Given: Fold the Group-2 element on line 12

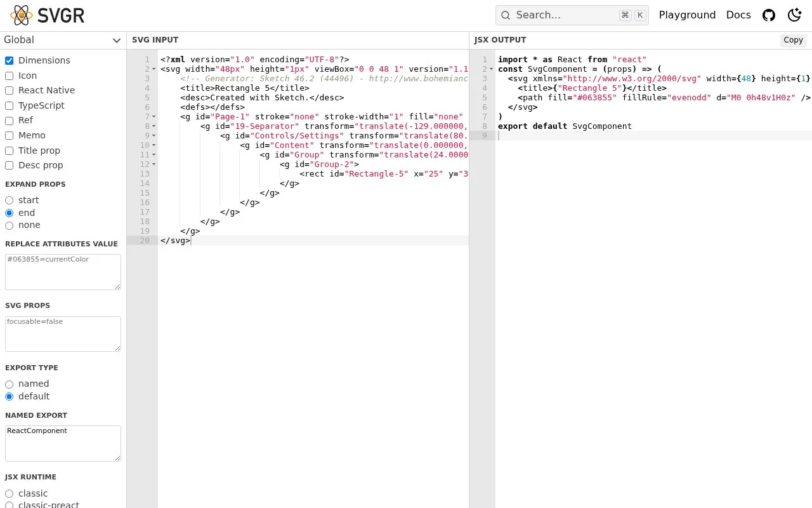Looking at the screenshot, I should point(154,164).
